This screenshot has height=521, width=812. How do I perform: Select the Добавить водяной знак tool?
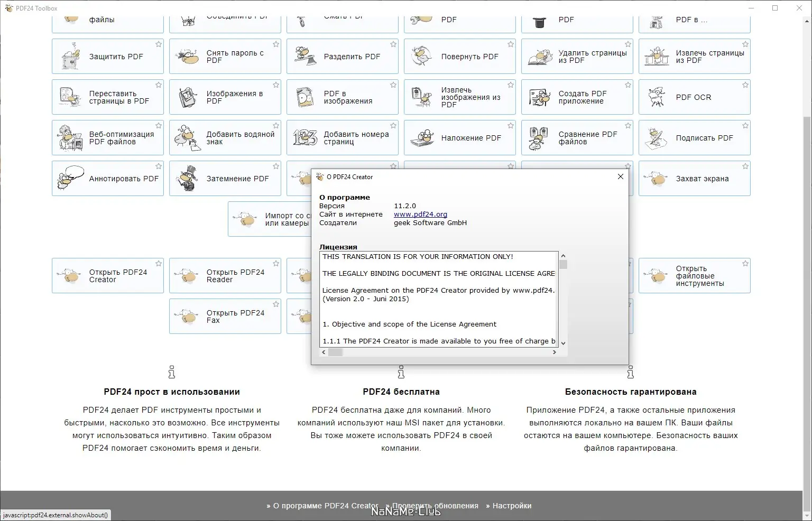point(225,138)
